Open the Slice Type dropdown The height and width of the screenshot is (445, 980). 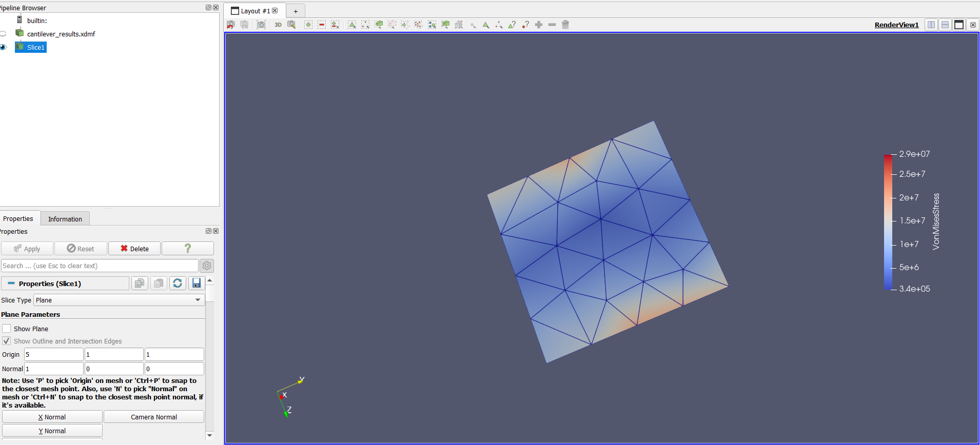[119, 300]
